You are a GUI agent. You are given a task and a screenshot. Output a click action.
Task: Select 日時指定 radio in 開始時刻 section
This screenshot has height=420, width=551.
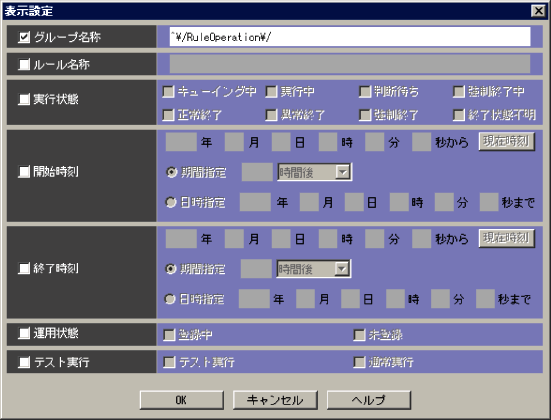click(171, 202)
